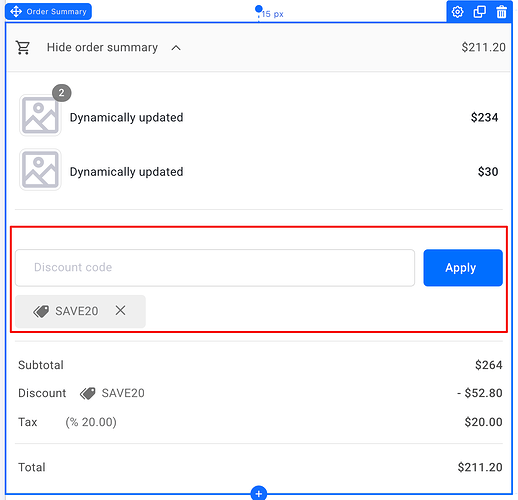518x500 pixels.
Task: Duplicate the Order Summary element
Action: tap(479, 12)
